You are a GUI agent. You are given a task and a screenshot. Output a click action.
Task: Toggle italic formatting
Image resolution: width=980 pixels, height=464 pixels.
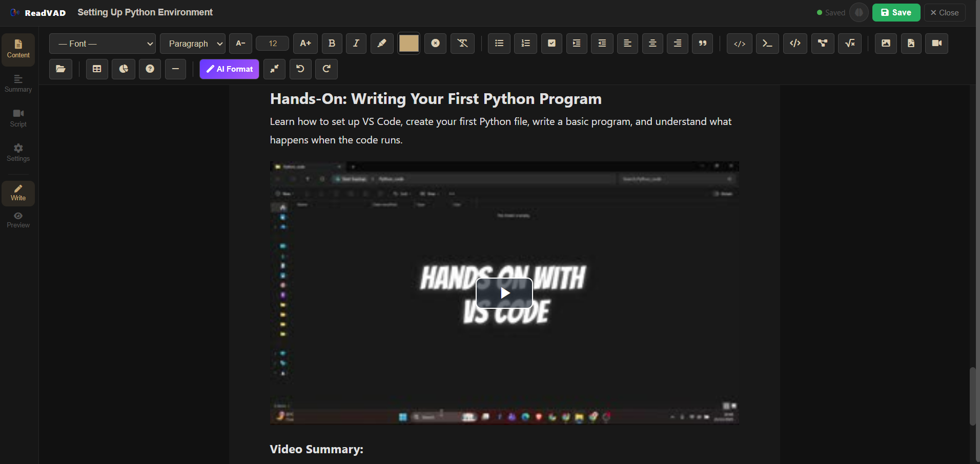point(356,44)
